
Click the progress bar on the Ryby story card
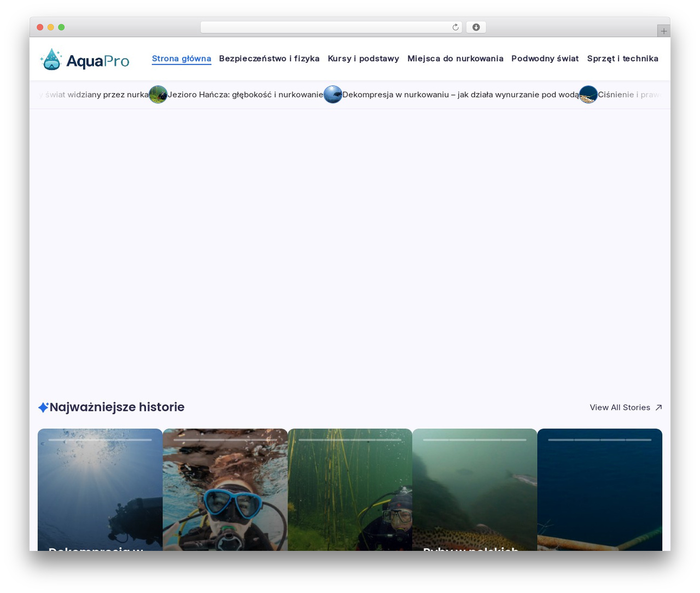tap(475, 440)
